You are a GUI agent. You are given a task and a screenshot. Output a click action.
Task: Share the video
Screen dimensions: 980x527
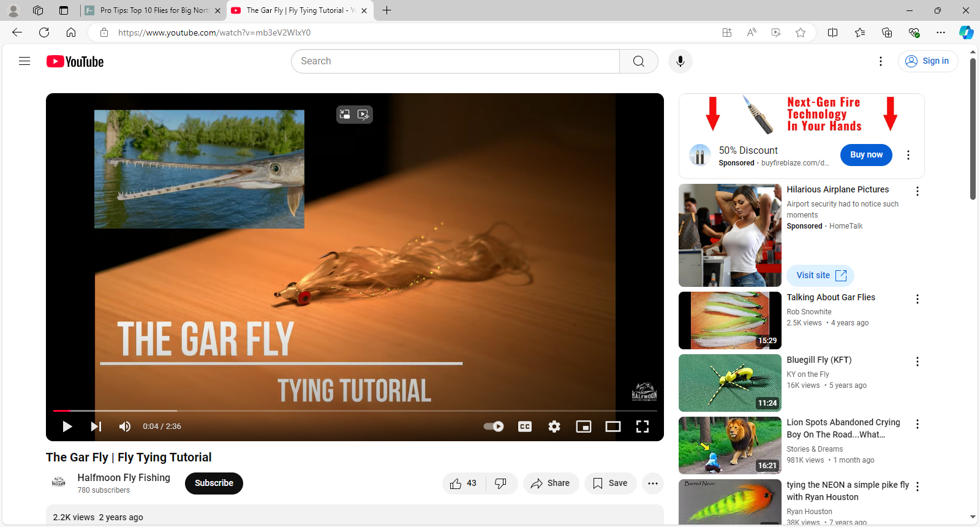click(x=551, y=483)
